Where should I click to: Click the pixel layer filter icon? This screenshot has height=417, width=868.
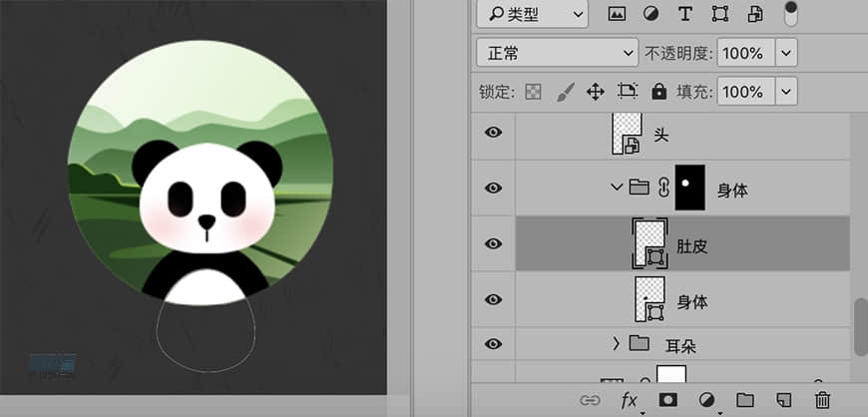[x=617, y=13]
